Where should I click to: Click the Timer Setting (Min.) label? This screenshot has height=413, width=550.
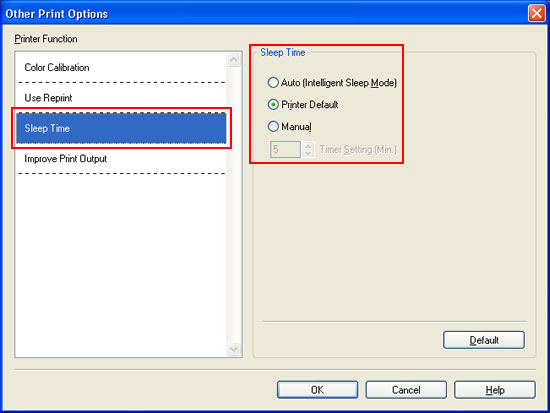coord(358,149)
